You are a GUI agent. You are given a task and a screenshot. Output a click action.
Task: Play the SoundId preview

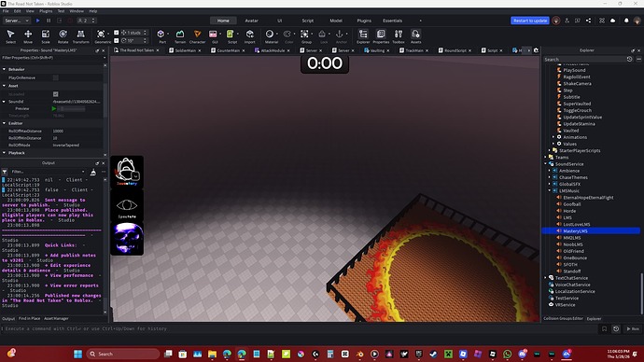coord(54,109)
